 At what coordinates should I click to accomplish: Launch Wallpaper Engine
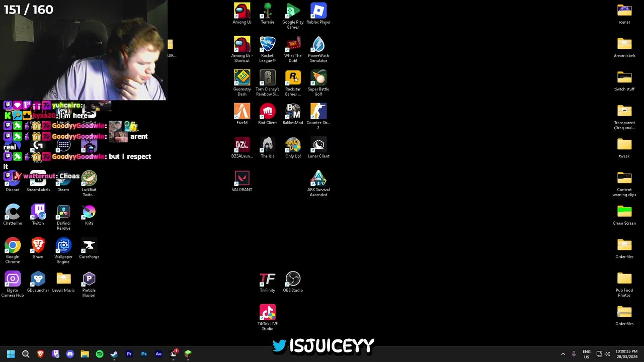click(x=63, y=251)
